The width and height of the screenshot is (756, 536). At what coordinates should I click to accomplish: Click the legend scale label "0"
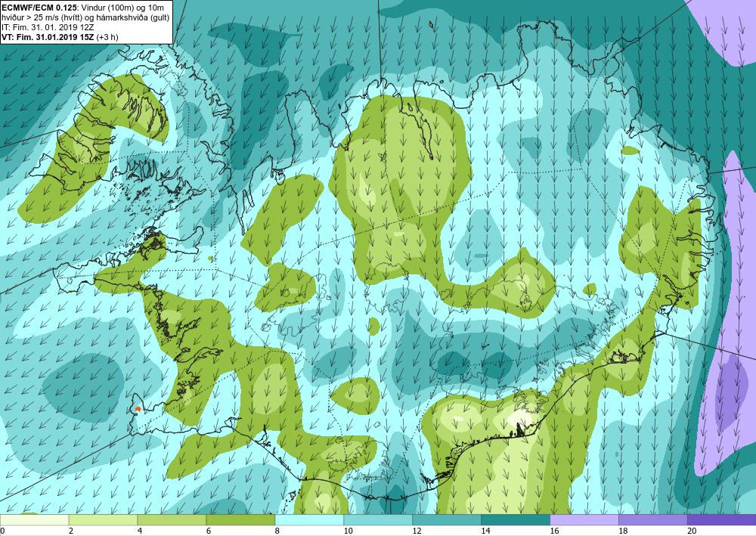(2, 531)
